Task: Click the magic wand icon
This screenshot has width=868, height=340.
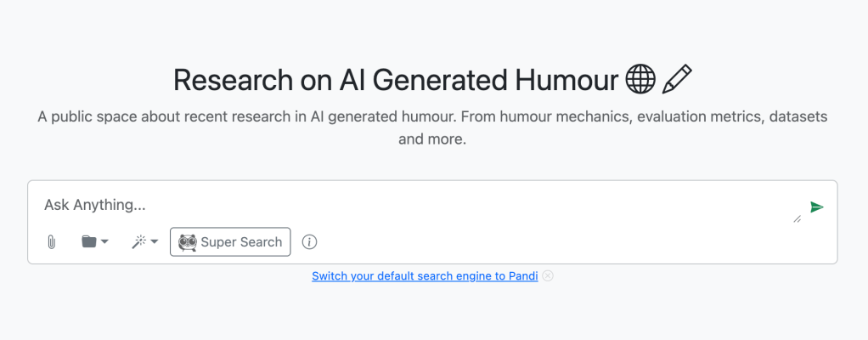Action: pyautogui.click(x=138, y=242)
